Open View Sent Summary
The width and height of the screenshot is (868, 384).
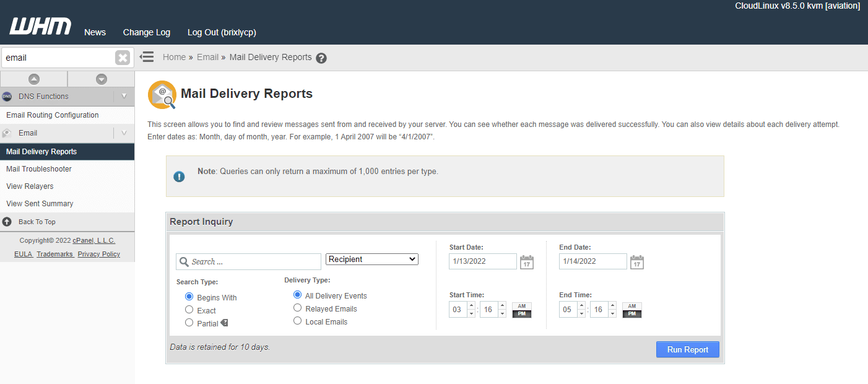click(x=40, y=204)
